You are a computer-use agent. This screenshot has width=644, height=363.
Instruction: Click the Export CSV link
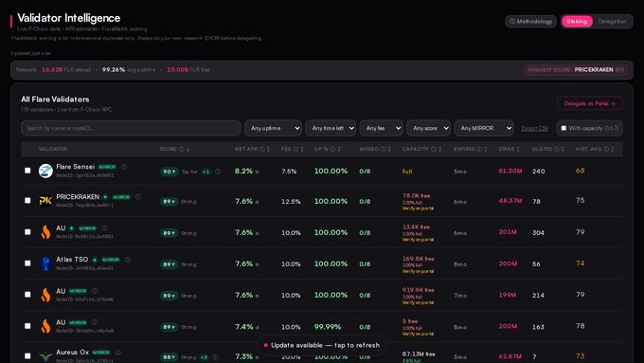pos(534,128)
